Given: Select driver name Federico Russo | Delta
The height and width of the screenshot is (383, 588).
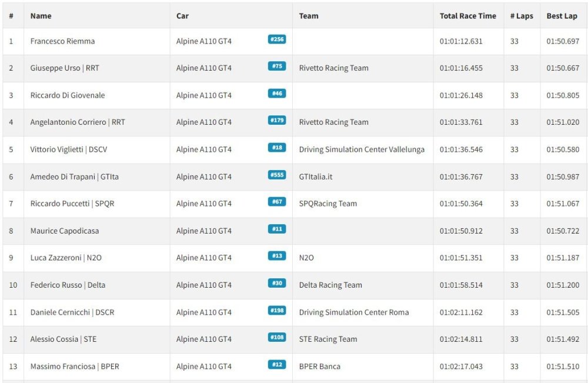Looking at the screenshot, I should click(x=68, y=285).
